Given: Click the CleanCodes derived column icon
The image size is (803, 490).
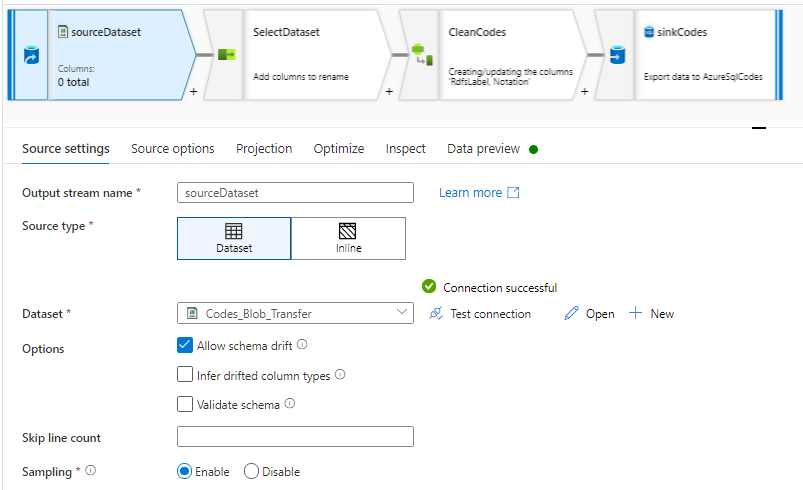Looking at the screenshot, I should [421, 56].
